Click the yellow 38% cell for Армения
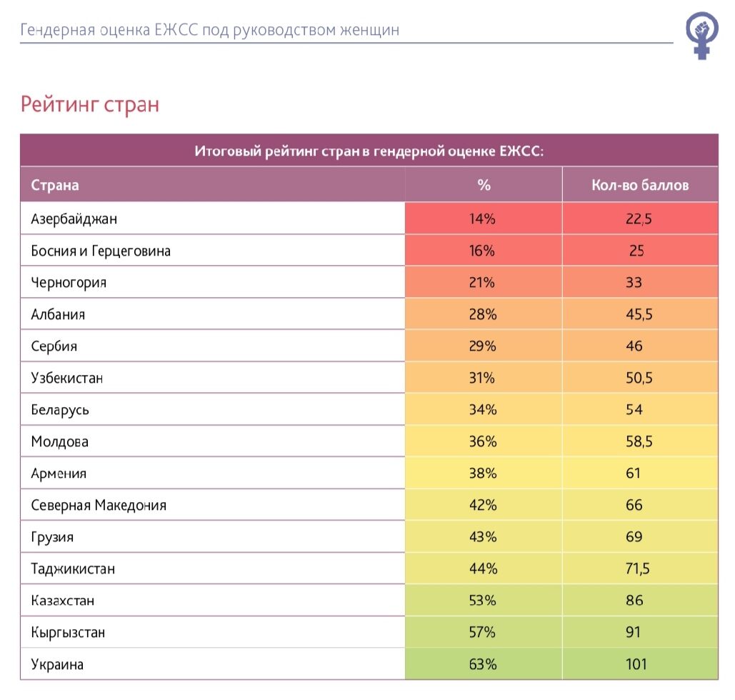The height and width of the screenshot is (700, 735). point(483,474)
